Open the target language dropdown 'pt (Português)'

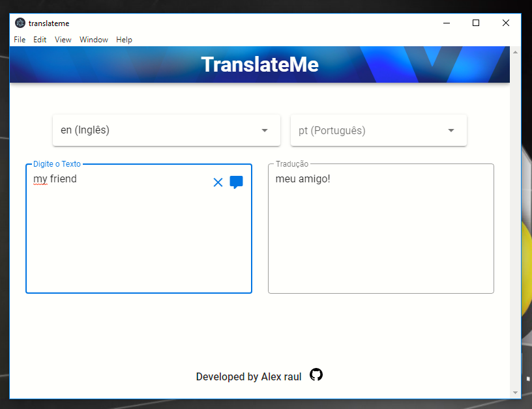pos(378,130)
